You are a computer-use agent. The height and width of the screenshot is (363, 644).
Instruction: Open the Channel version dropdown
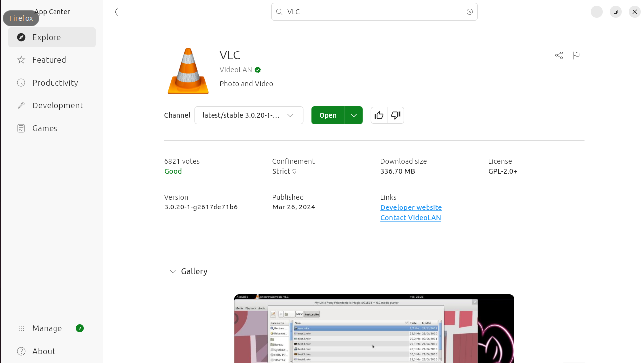pyautogui.click(x=248, y=115)
